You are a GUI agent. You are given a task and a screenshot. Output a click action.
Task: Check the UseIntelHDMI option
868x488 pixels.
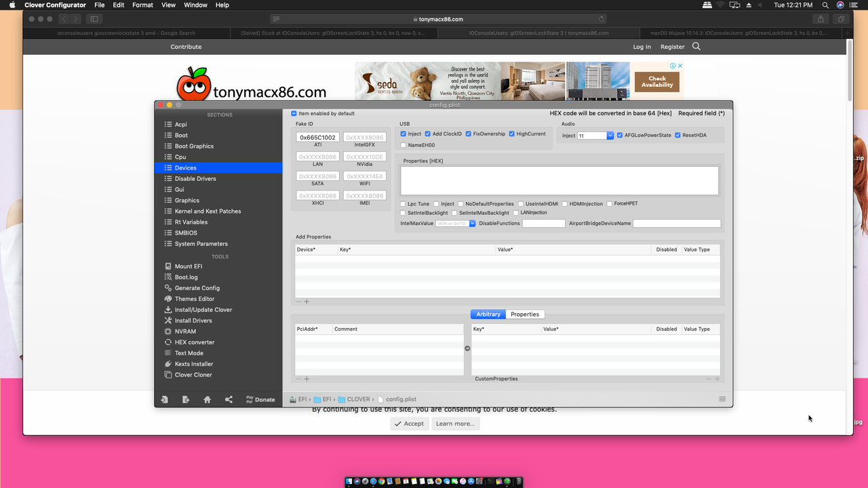tap(519, 203)
